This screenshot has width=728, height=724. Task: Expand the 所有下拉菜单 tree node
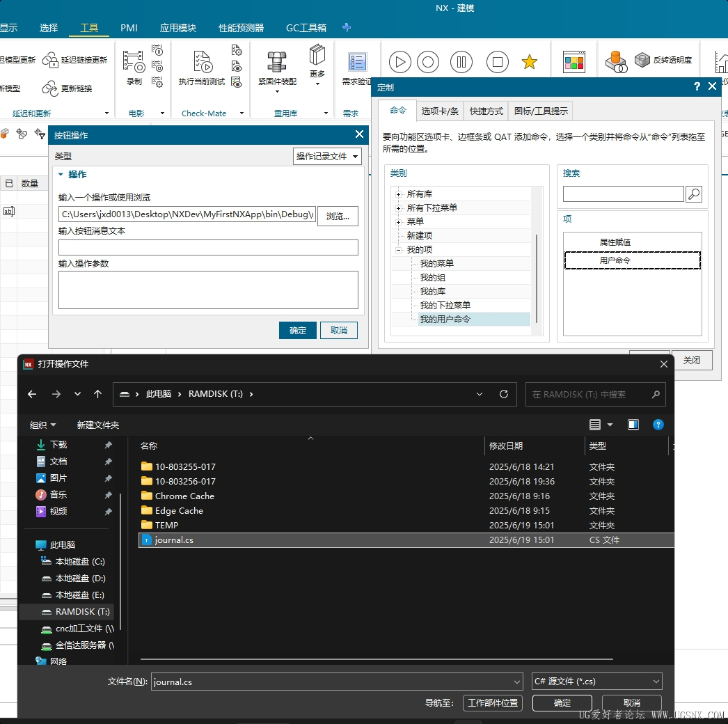click(x=398, y=208)
